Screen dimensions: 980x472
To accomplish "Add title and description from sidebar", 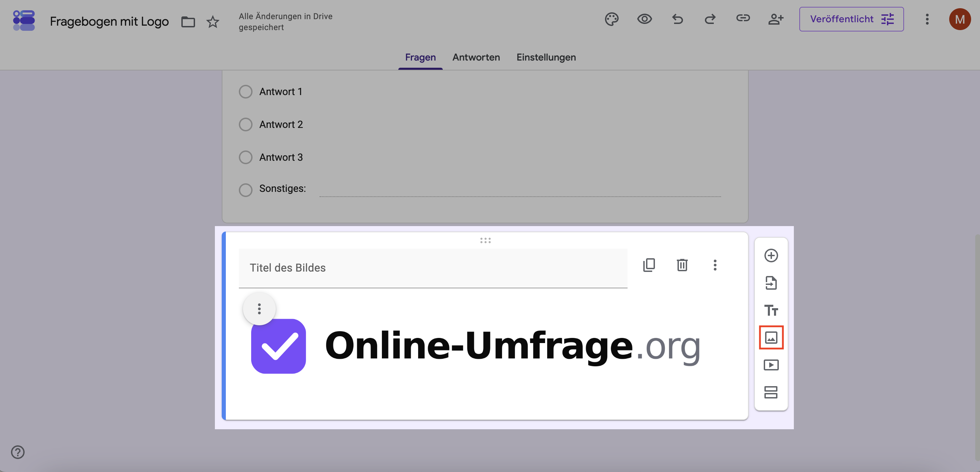I will pyautogui.click(x=771, y=310).
